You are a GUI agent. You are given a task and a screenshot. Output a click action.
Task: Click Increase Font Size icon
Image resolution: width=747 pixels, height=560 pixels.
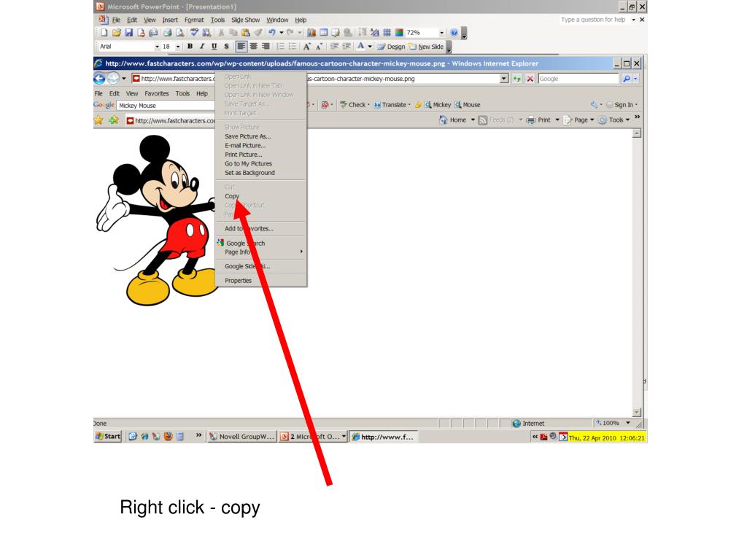[x=307, y=46]
